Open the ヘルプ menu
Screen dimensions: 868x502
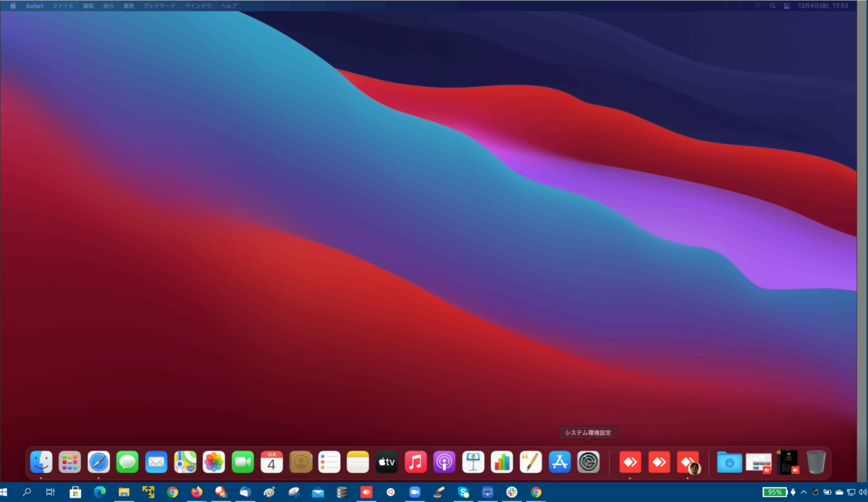point(229,6)
